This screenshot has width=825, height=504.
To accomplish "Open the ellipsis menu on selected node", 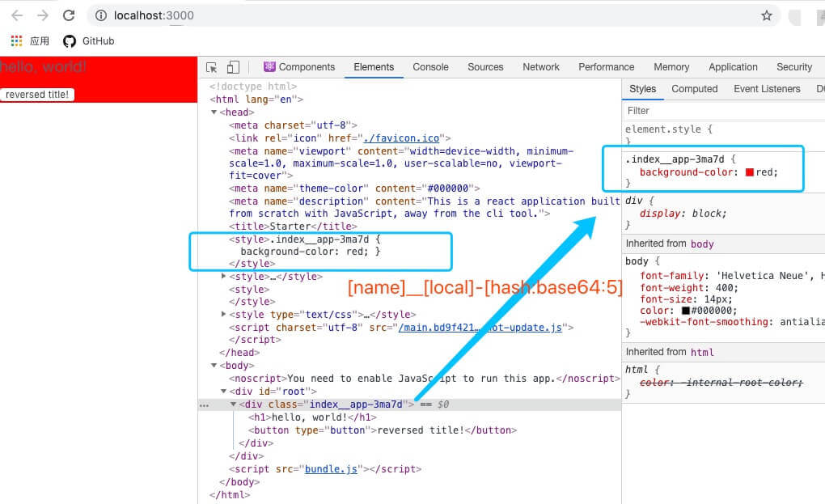I will point(204,405).
